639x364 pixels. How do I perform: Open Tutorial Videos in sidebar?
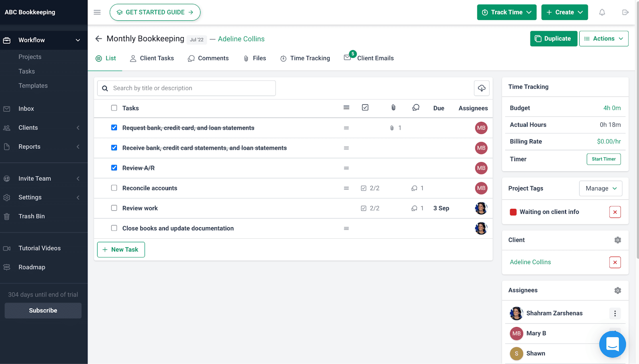click(x=40, y=248)
